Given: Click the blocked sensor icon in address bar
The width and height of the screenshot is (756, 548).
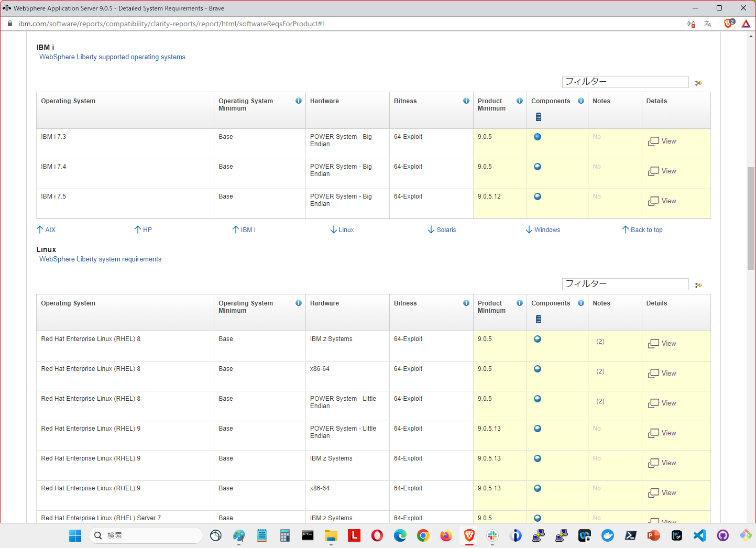Looking at the screenshot, I should (x=692, y=24).
